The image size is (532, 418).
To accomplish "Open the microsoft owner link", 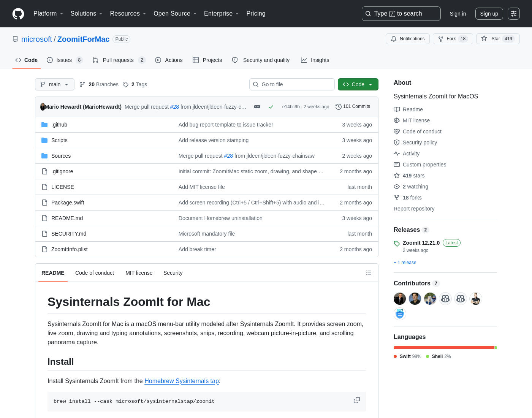I will (36, 39).
